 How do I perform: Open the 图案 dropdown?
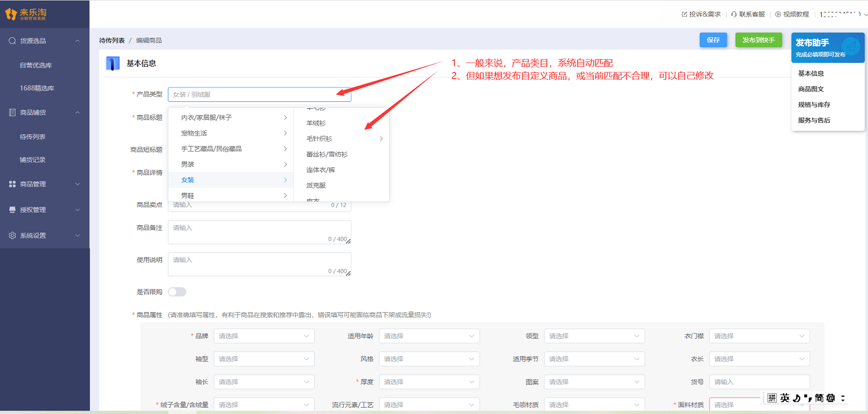click(594, 382)
